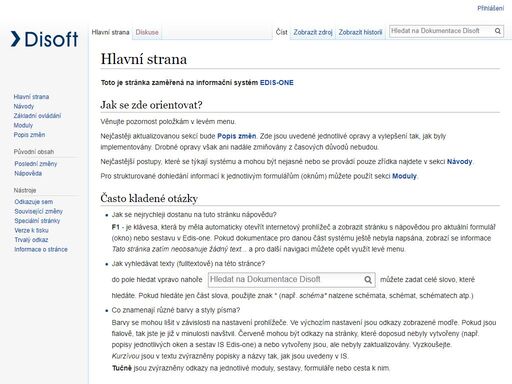
Task: Click the bold word Tučně
Action: [x=122, y=368]
